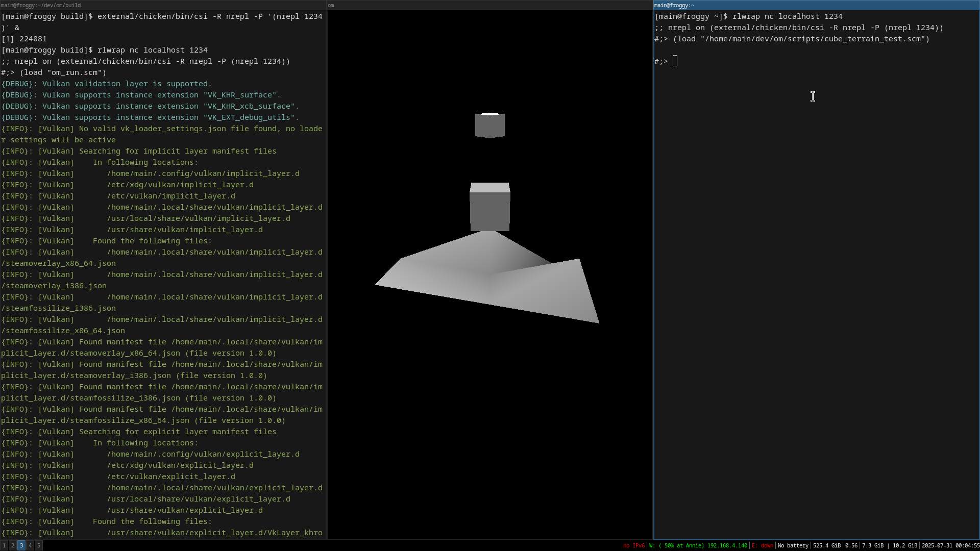Switch to workspace 5
This screenshot has width=980, height=551.
point(39,545)
